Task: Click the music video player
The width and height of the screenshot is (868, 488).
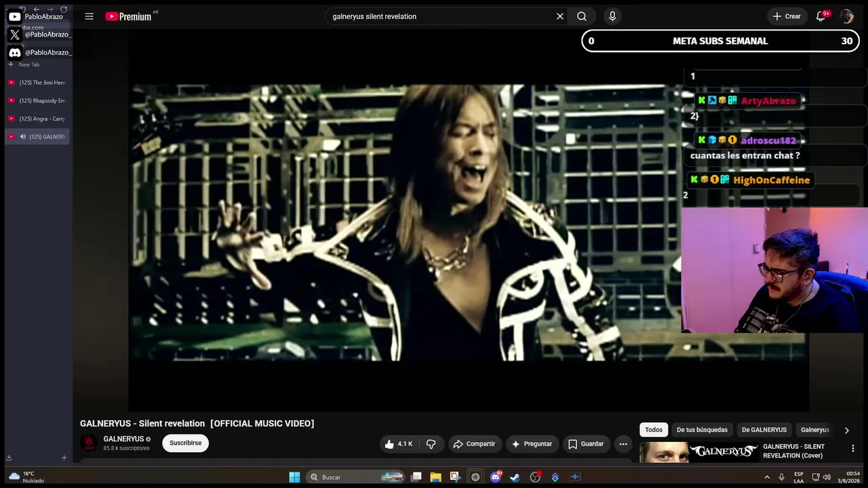Action: (468, 222)
